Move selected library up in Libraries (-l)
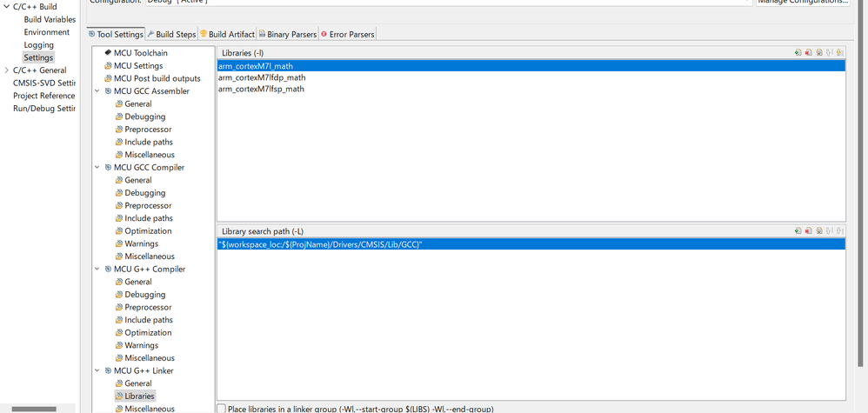868x413 pixels. [x=829, y=52]
